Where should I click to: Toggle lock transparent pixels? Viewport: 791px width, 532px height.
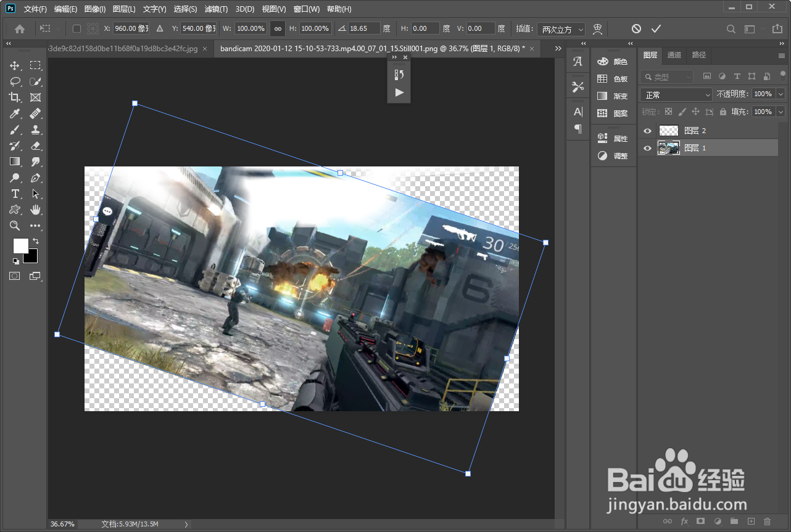click(668, 112)
